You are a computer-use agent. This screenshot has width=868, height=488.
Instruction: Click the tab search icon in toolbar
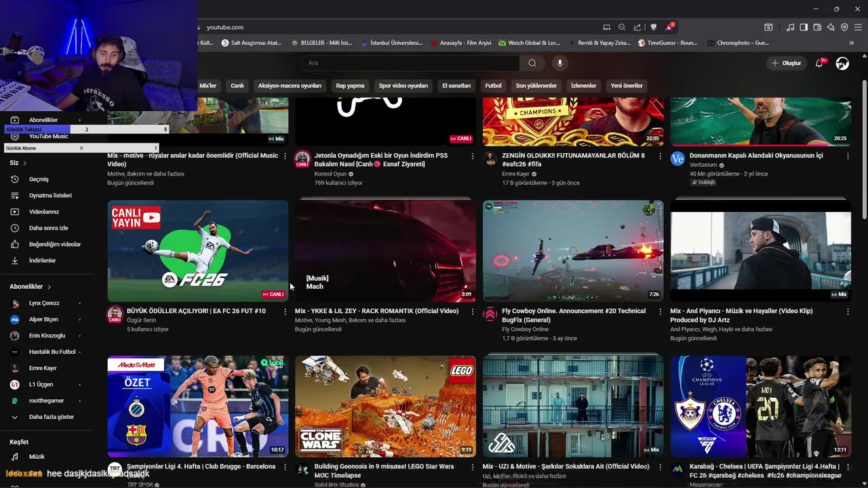768,27
